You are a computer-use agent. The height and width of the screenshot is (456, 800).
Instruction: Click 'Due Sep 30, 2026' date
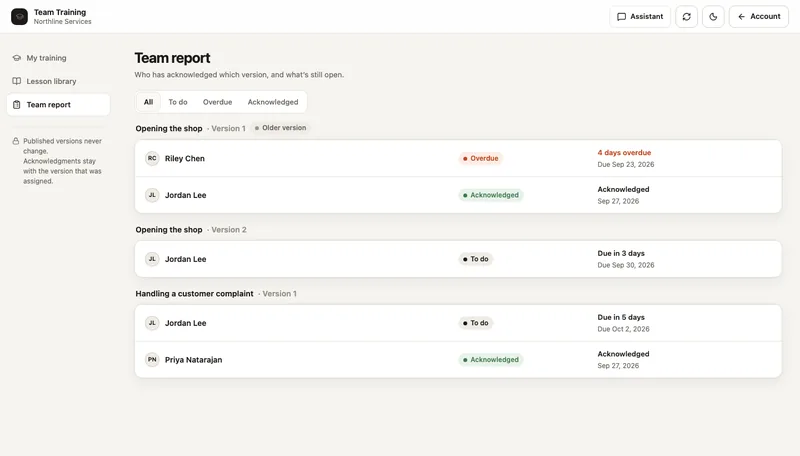point(626,265)
